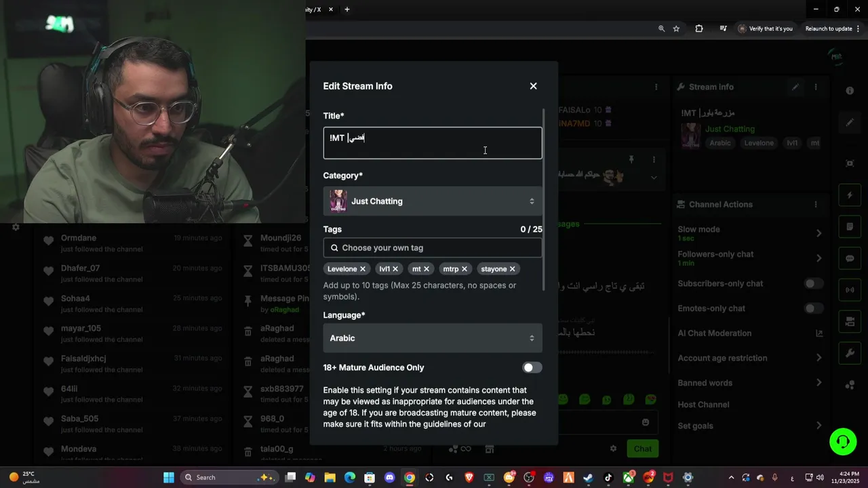Open the Arabic language dropdown
The width and height of the screenshot is (868, 488).
click(x=433, y=338)
